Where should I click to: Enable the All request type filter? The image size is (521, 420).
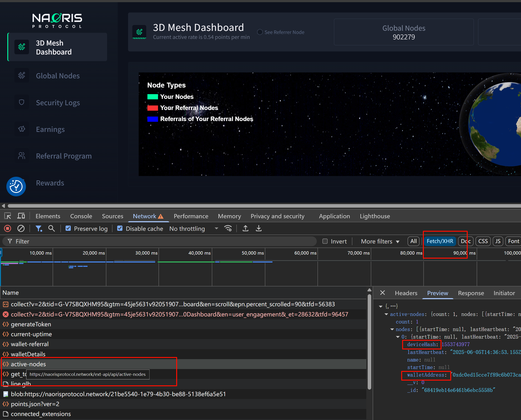pos(413,241)
